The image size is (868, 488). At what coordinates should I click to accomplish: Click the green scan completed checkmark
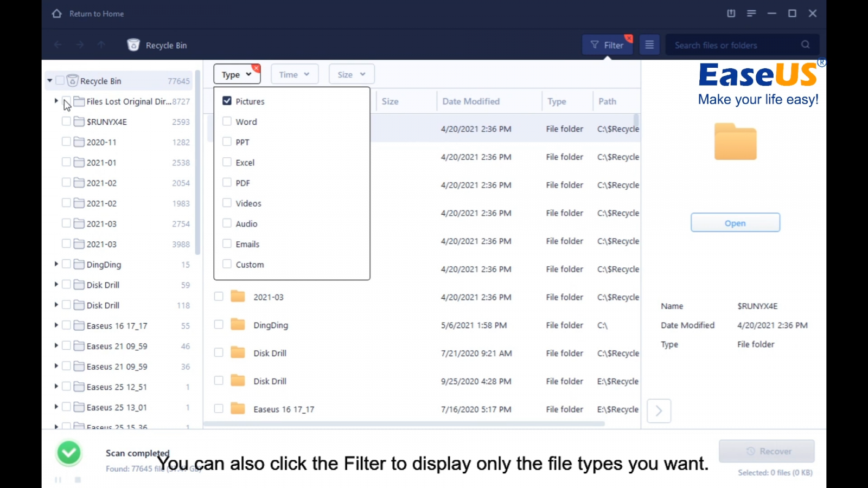(x=69, y=453)
